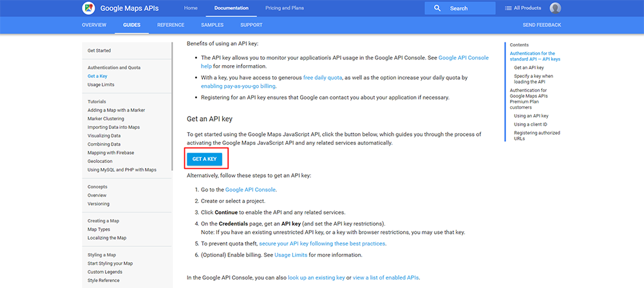Click into the Search field
The image size is (644, 288).
point(460,8)
